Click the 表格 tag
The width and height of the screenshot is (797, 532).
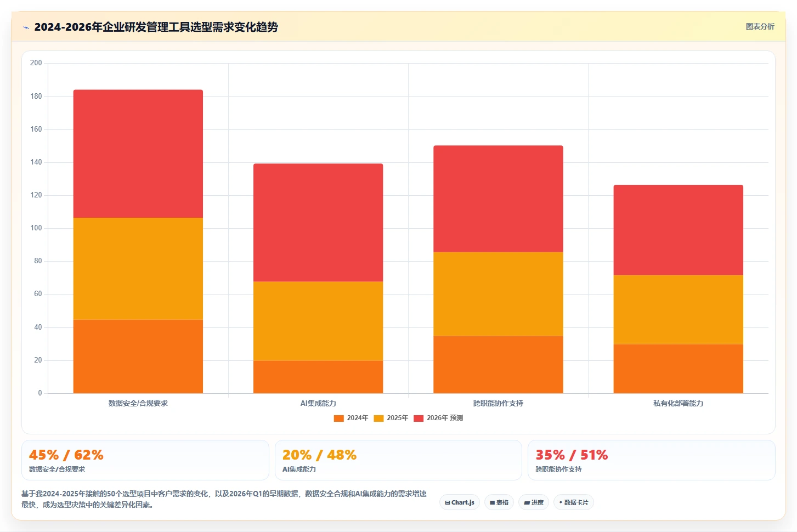click(x=499, y=502)
